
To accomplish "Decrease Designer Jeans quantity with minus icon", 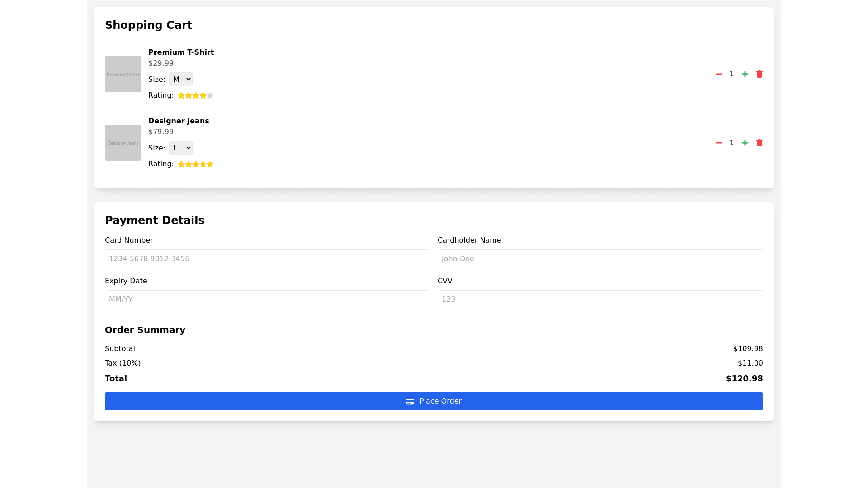I will click(x=719, y=143).
